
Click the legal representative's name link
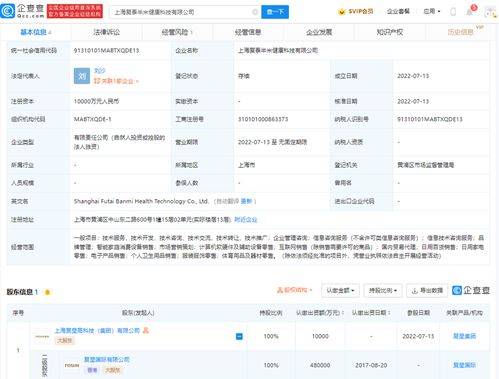pyautogui.click(x=100, y=71)
